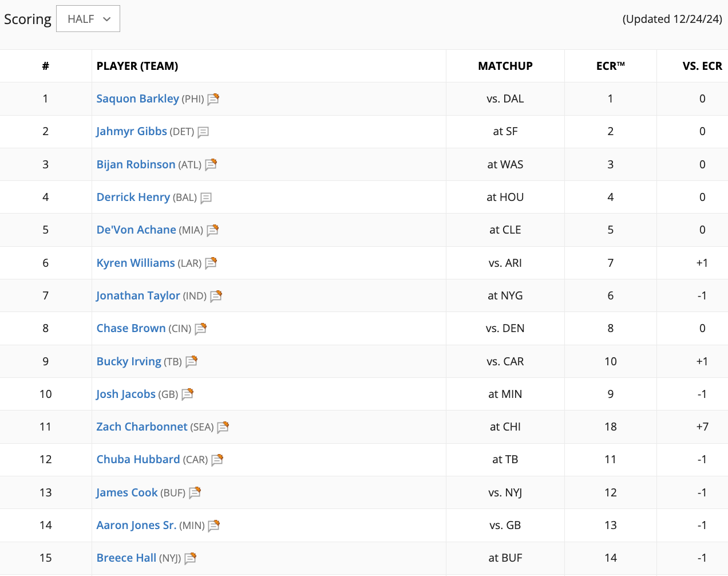Select the 'at NYG' matchup cell
This screenshot has width=728, height=576.
[505, 295]
